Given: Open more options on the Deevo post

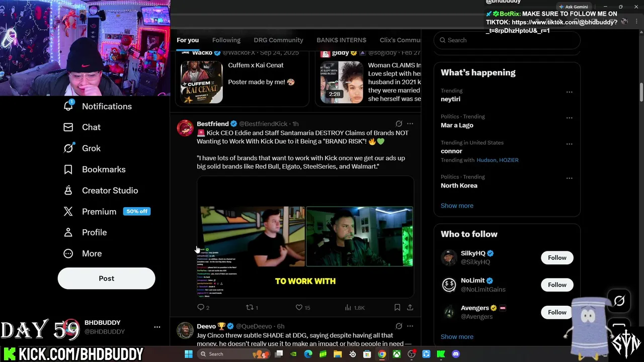Looking at the screenshot, I should [x=410, y=326].
